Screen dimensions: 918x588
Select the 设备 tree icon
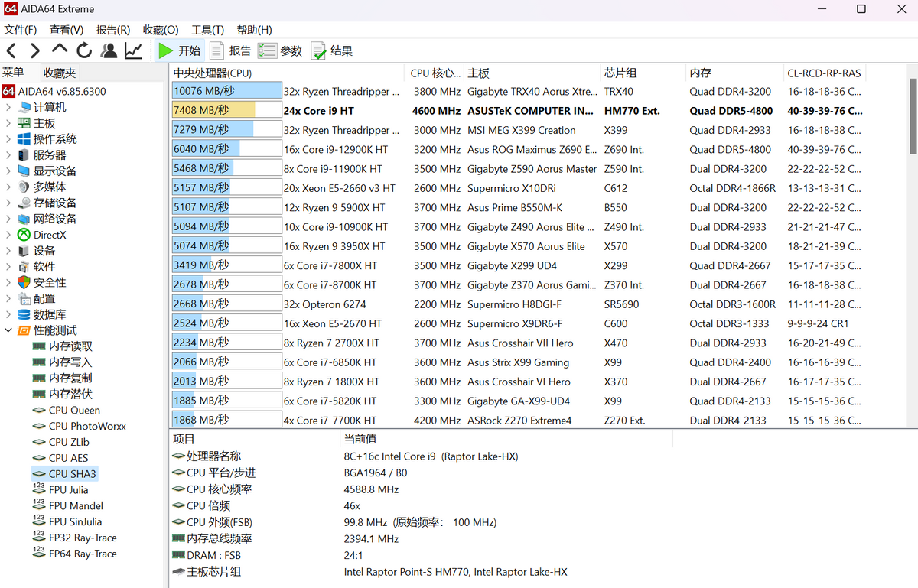(24, 251)
